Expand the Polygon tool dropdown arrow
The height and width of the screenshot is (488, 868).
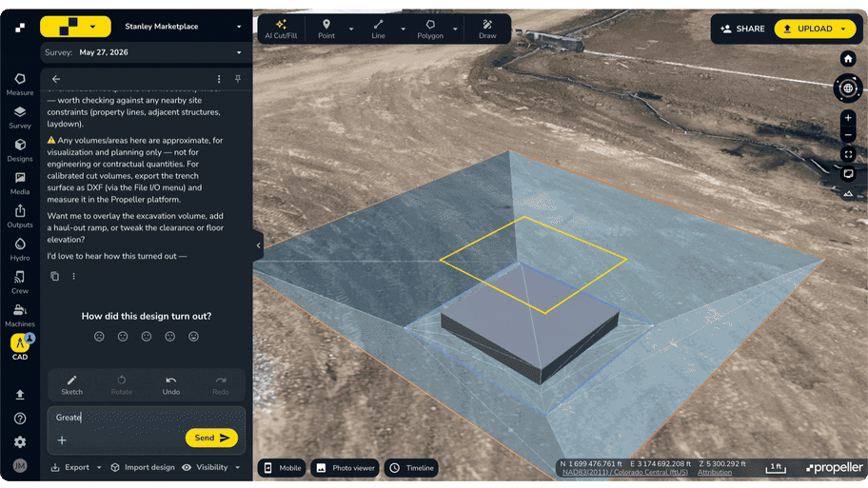(x=455, y=29)
